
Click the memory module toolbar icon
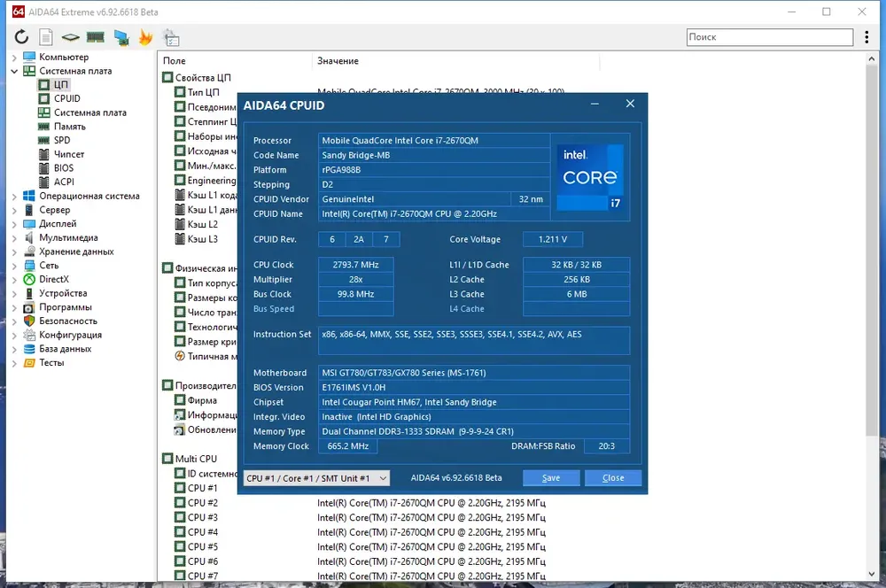[x=95, y=37]
